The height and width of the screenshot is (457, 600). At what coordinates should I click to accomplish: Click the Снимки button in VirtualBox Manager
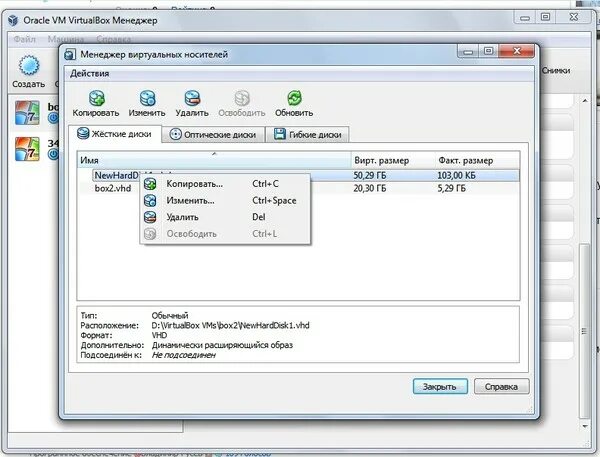pos(556,70)
